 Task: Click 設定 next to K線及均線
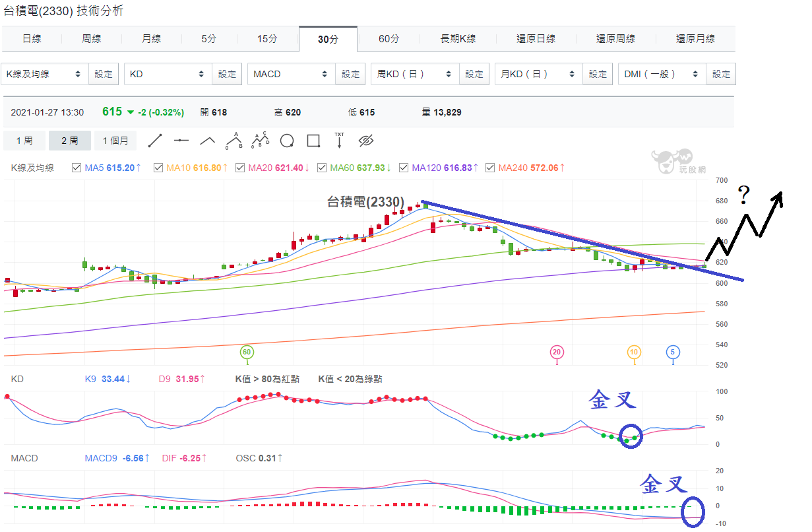point(104,74)
